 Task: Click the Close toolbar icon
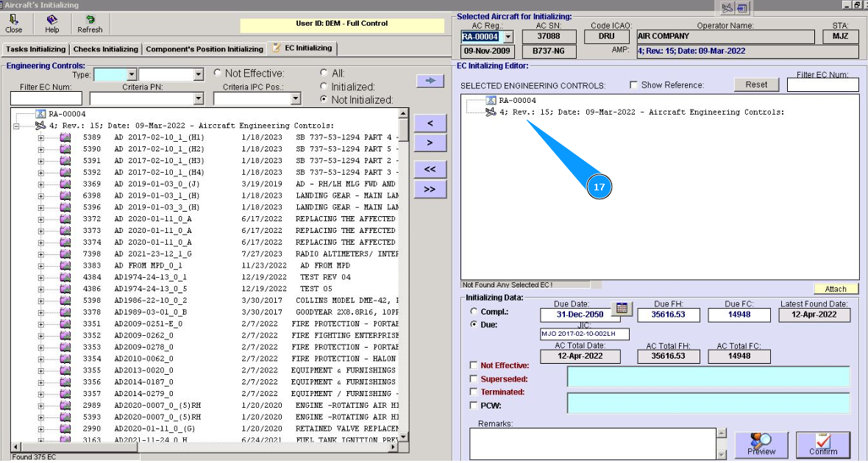tap(13, 21)
